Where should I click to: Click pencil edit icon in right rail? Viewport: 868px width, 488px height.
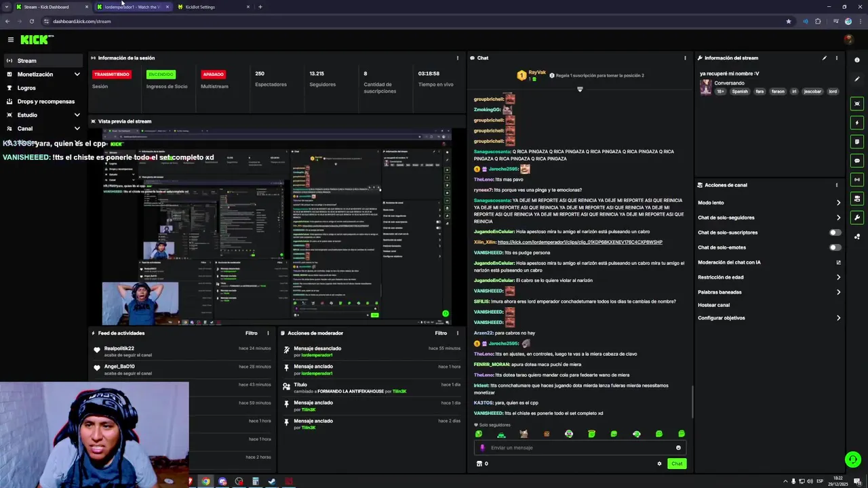pos(857,79)
